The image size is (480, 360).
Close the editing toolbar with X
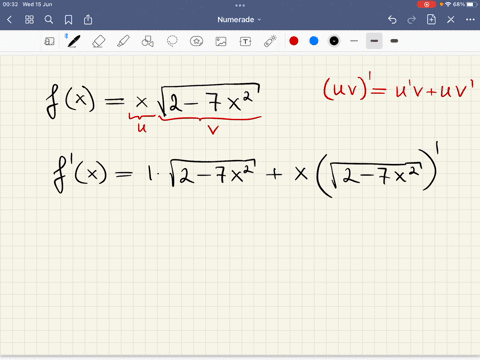click(451, 20)
